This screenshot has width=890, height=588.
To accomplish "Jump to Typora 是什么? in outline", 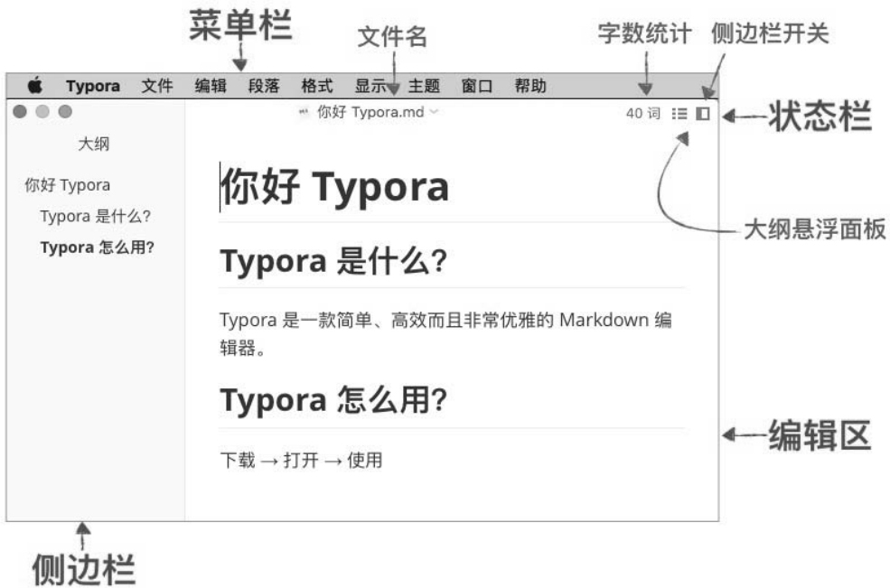I will point(96,216).
